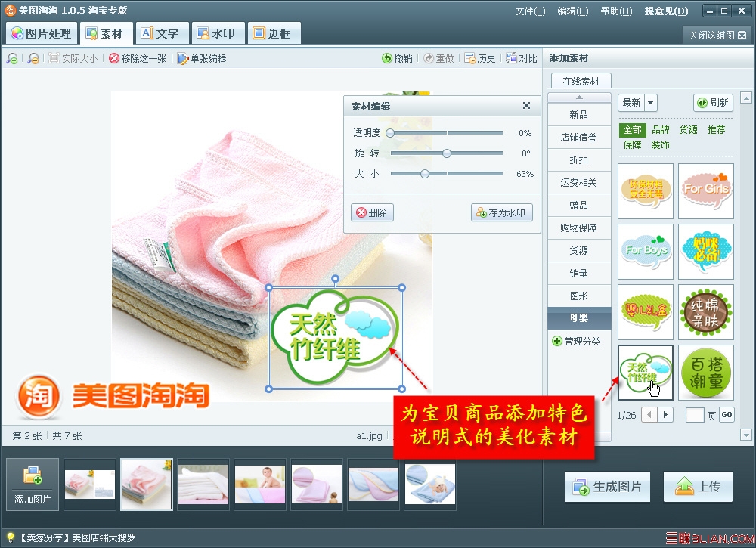Open 历史 history panel

[480, 58]
